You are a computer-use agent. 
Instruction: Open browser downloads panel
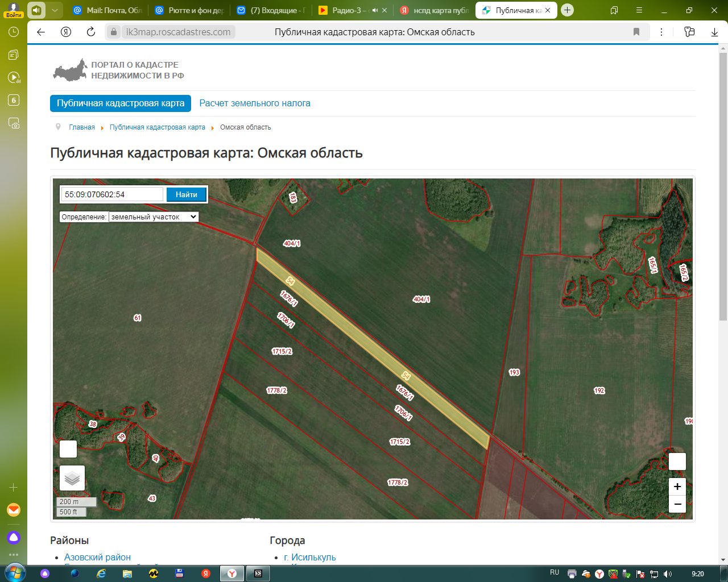tap(714, 32)
